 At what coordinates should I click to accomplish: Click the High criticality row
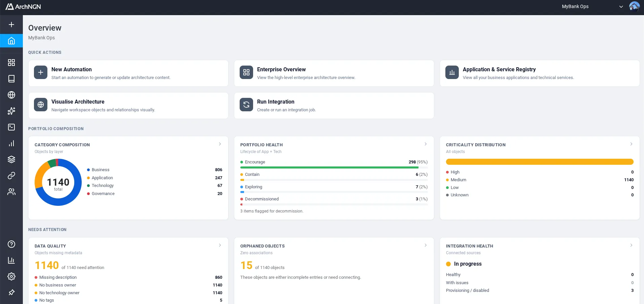point(540,172)
